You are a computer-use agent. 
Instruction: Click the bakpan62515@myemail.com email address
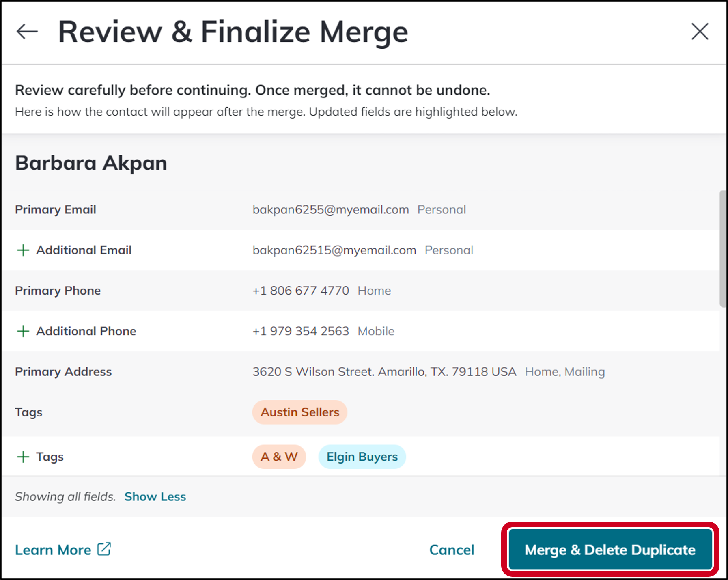[x=334, y=250]
